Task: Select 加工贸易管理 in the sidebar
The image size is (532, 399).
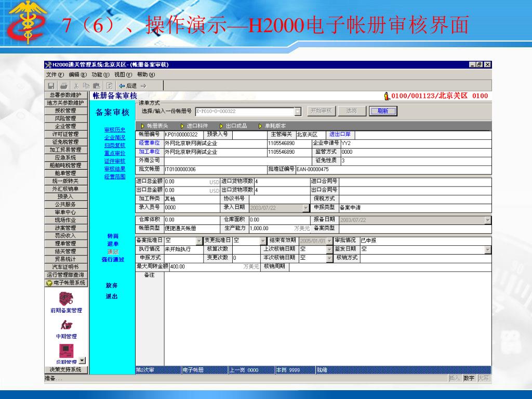Action: click(x=66, y=150)
